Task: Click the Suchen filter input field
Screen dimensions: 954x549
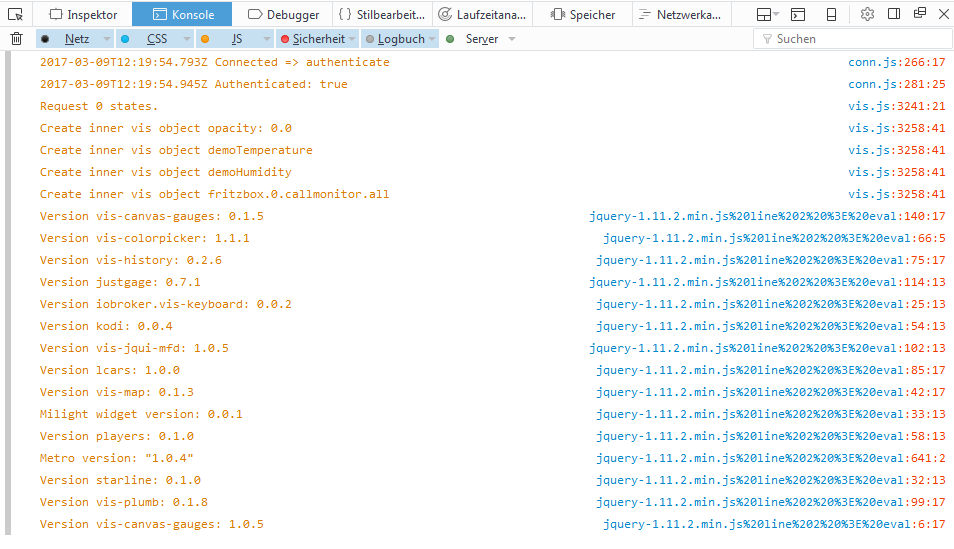Action: [x=849, y=39]
